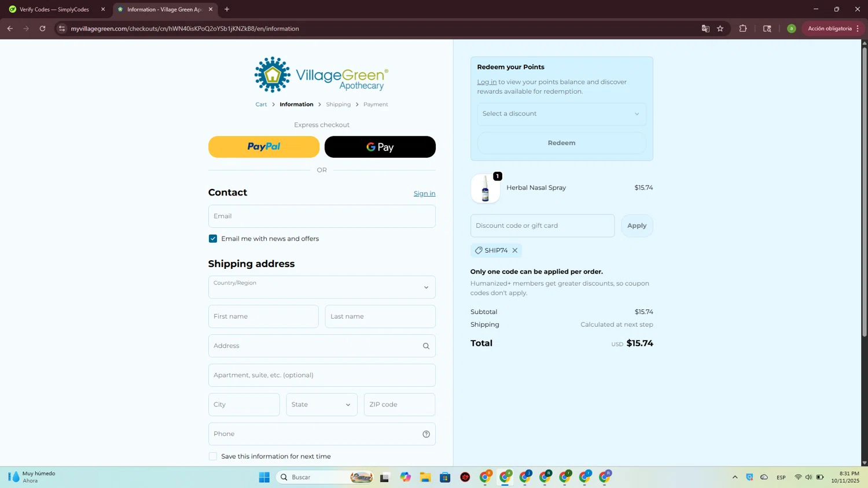Close the Verify Codes SimplyCodes tab

pyautogui.click(x=103, y=9)
